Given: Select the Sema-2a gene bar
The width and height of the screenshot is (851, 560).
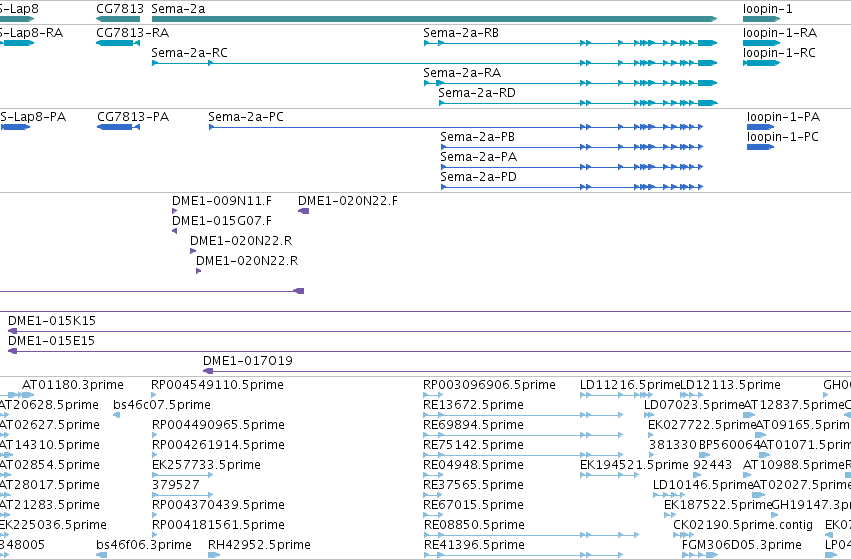Looking at the screenshot, I should coord(434,19).
